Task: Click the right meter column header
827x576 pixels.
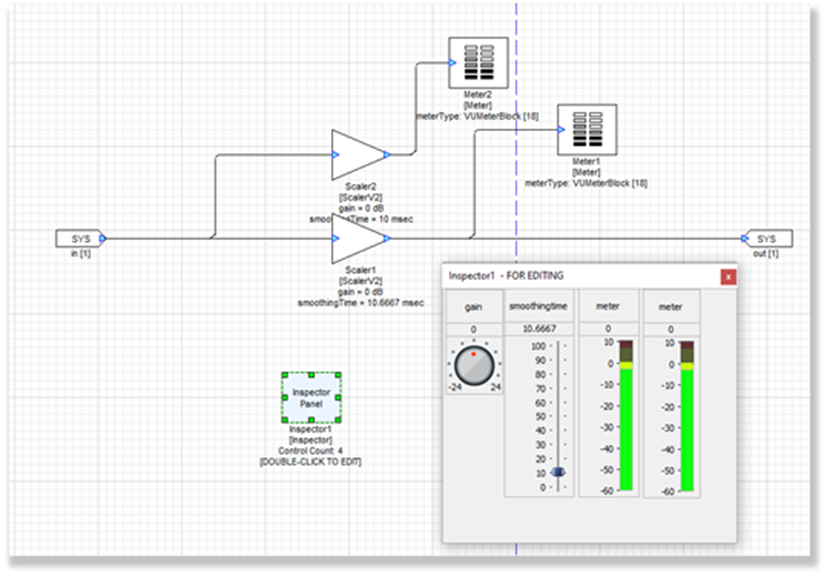Action: click(x=671, y=307)
